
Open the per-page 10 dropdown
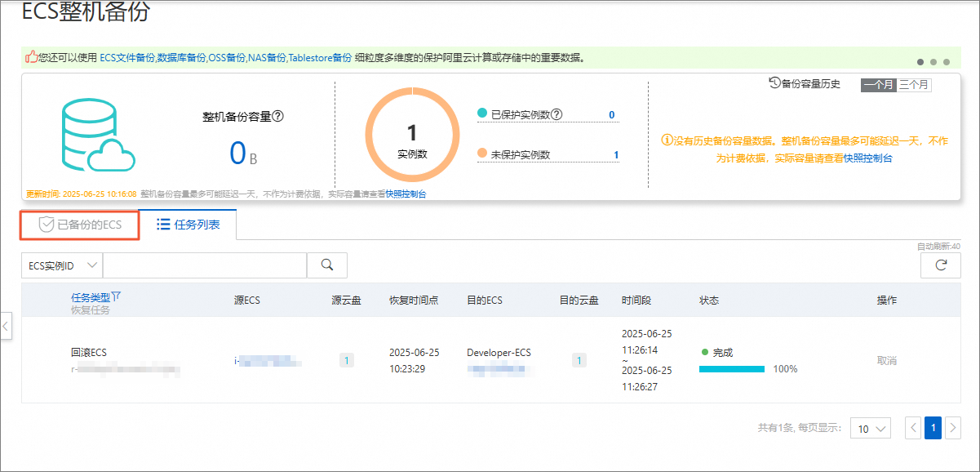coord(871,428)
